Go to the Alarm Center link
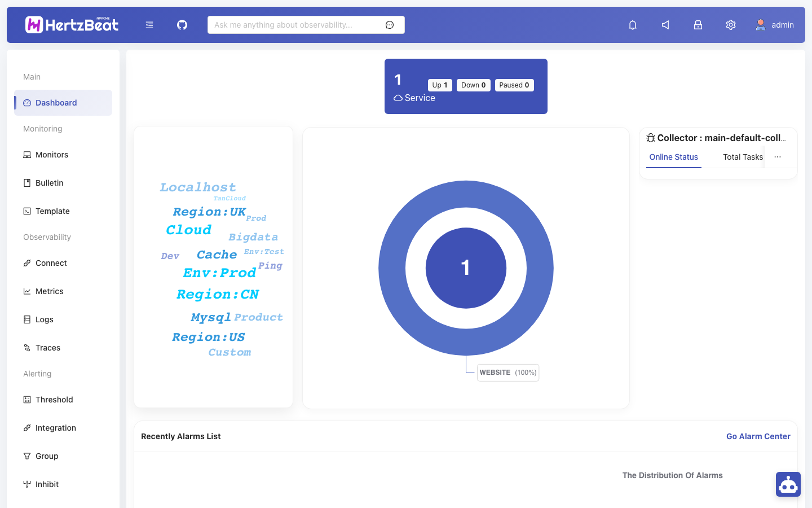This screenshot has height=508, width=812. coord(758,436)
